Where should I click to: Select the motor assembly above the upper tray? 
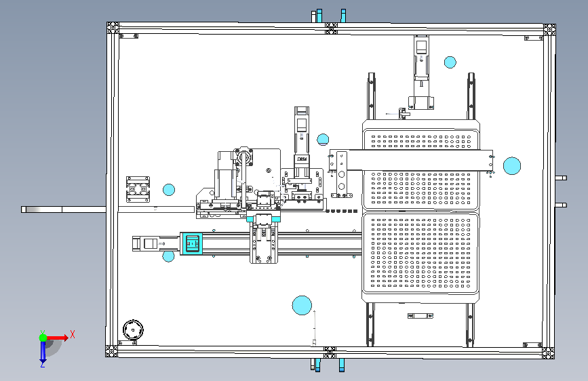(421, 73)
